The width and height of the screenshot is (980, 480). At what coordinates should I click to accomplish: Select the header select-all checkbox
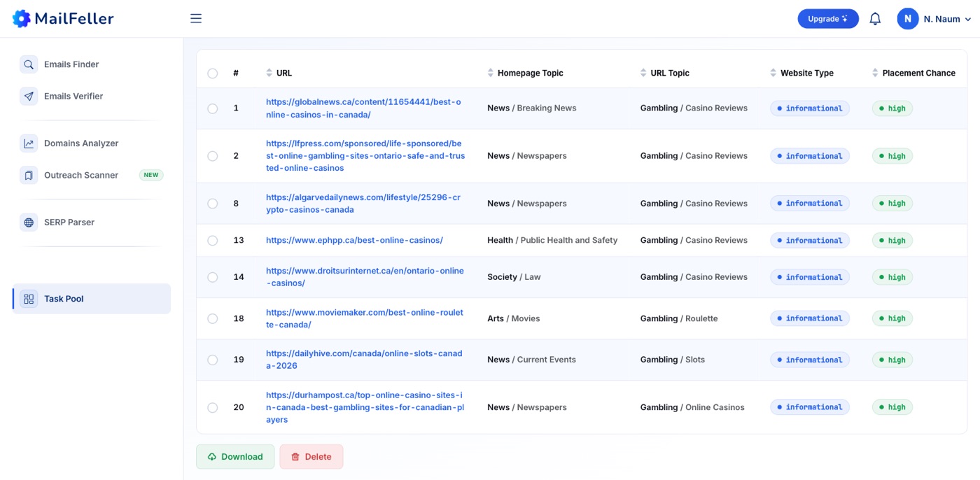[213, 73]
